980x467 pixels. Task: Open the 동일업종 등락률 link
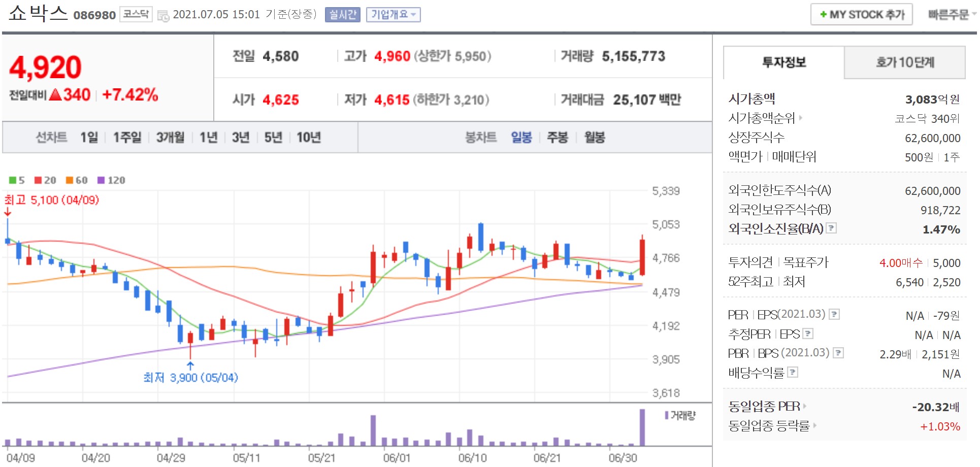[769, 425]
